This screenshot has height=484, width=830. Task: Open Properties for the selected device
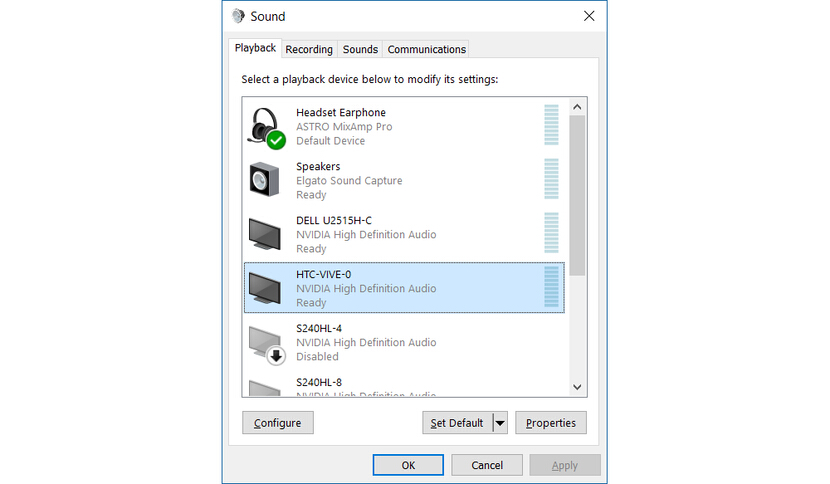[x=551, y=423]
